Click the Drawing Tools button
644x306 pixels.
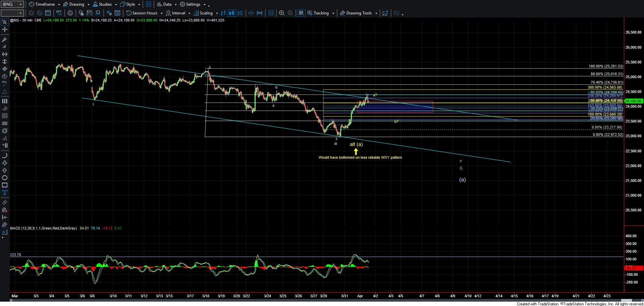(x=359, y=13)
